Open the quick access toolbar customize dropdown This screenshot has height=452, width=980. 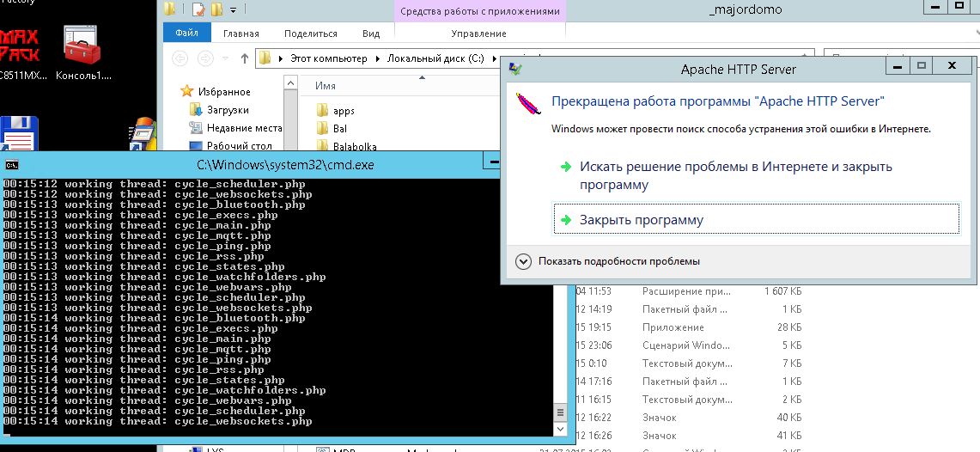click(x=233, y=10)
